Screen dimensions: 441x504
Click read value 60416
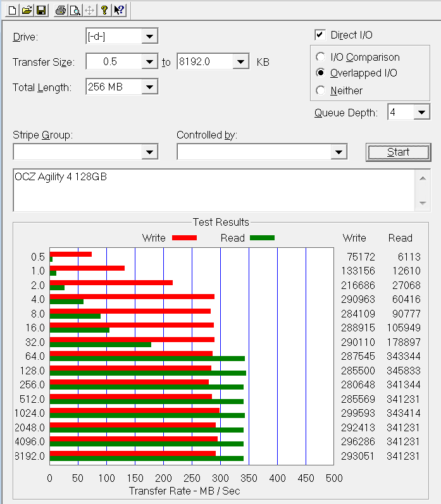406,299
